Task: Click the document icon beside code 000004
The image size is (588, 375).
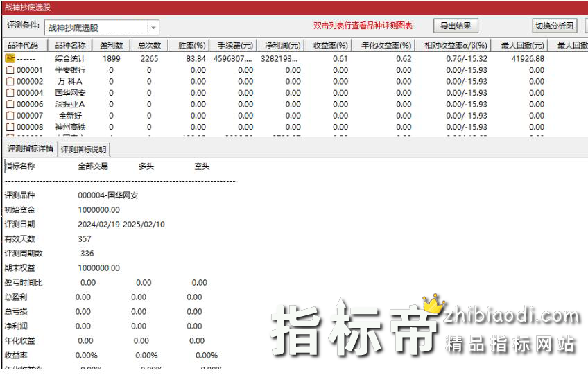Action: coord(10,93)
